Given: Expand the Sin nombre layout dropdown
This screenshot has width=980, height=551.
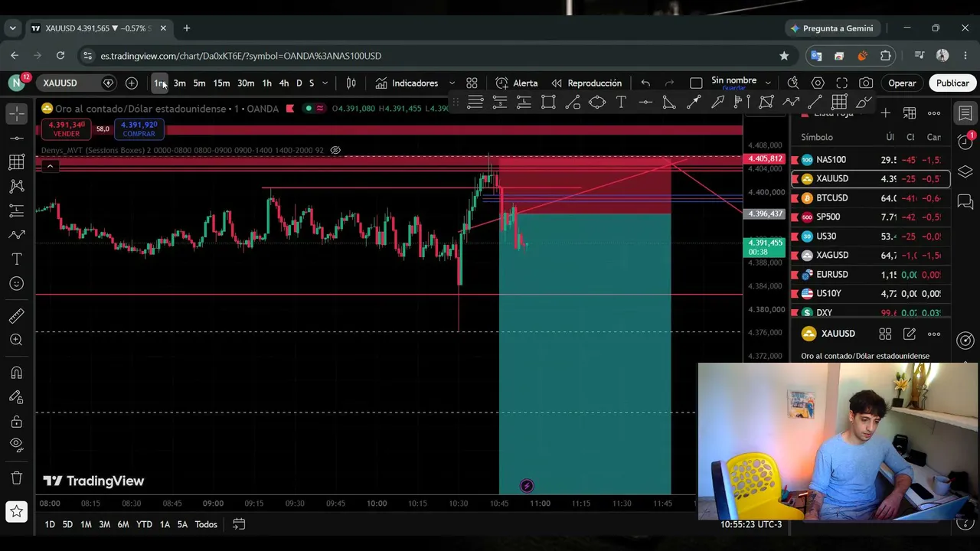Looking at the screenshot, I should (768, 83).
